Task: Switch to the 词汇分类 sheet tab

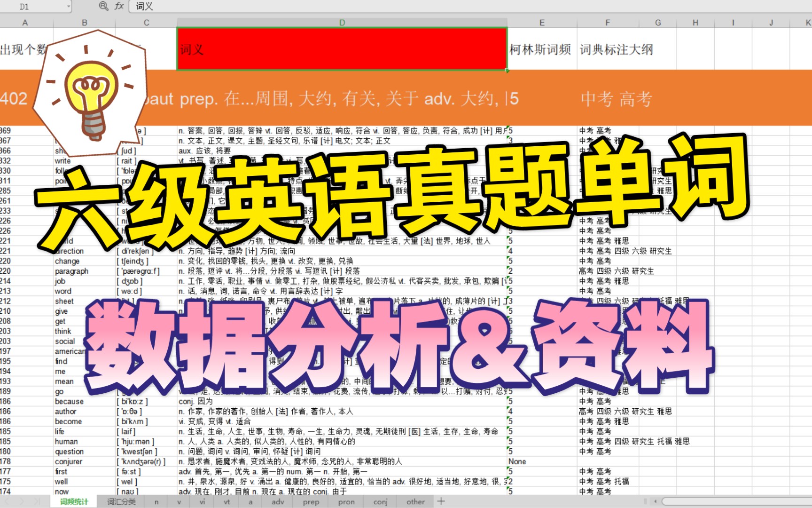Action: click(121, 501)
